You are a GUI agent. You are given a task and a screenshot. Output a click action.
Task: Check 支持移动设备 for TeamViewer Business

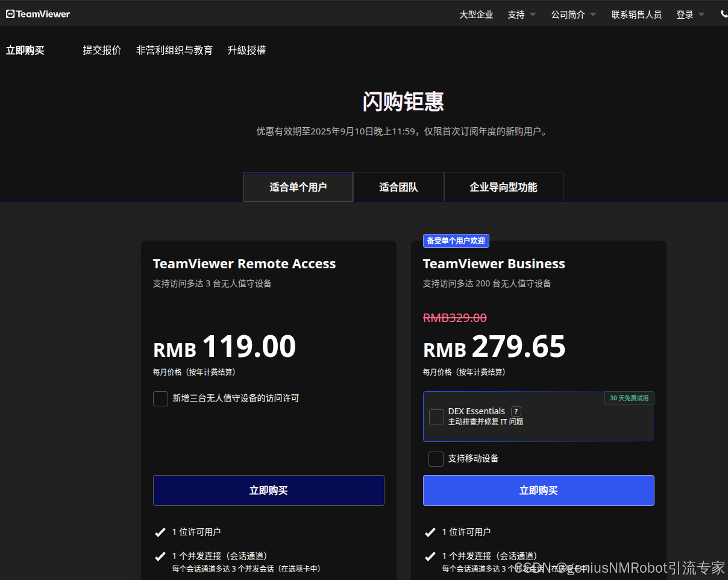tap(436, 459)
